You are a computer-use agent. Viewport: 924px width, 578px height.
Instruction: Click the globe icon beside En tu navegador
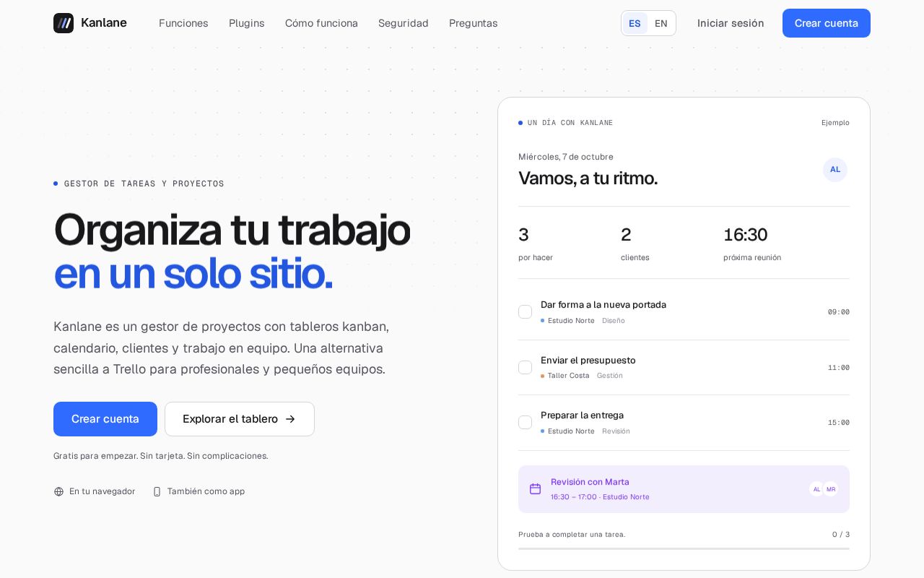(59, 491)
